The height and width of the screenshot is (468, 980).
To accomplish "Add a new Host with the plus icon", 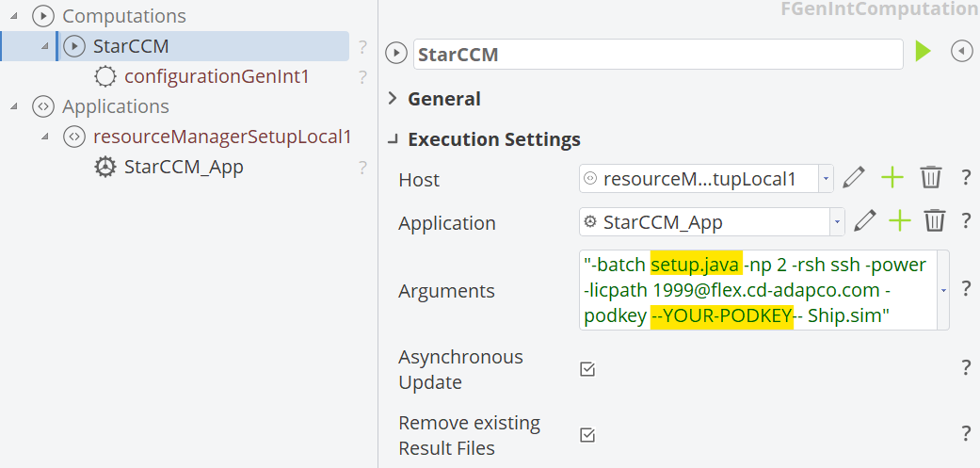I will [892, 178].
